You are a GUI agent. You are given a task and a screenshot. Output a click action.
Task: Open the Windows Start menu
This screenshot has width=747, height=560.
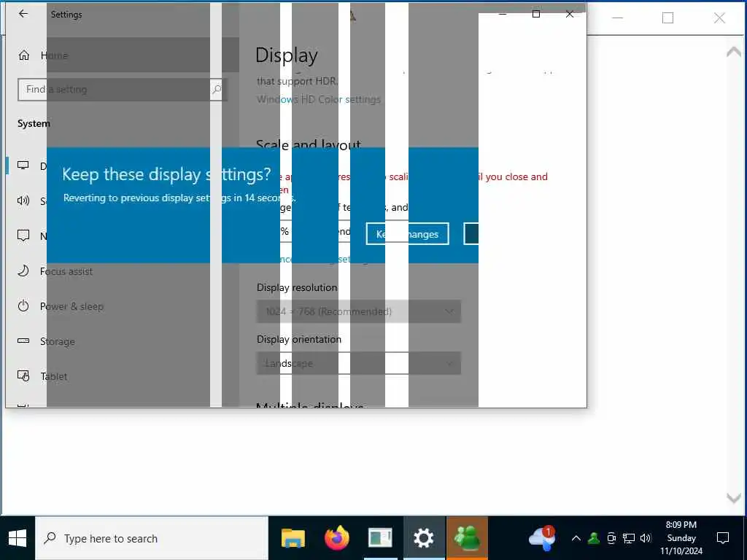18,539
